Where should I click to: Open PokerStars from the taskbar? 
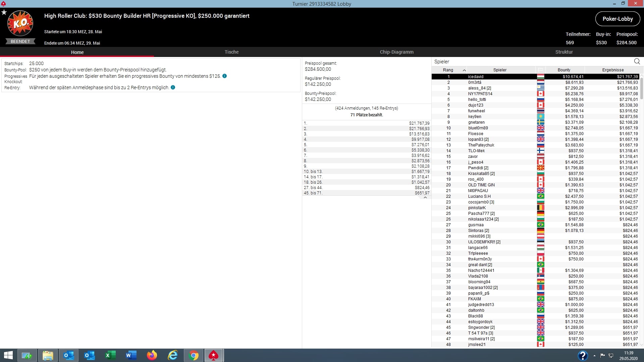pyautogui.click(x=214, y=355)
